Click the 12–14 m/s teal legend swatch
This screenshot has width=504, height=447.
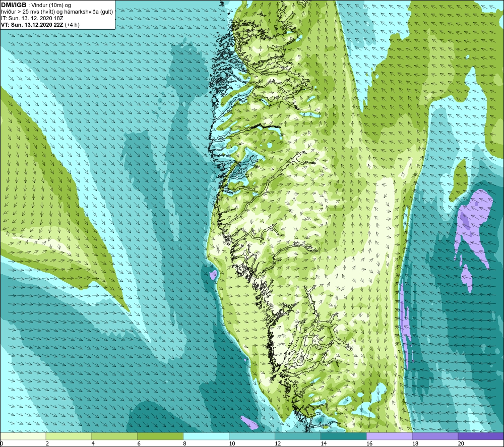pos(298,436)
